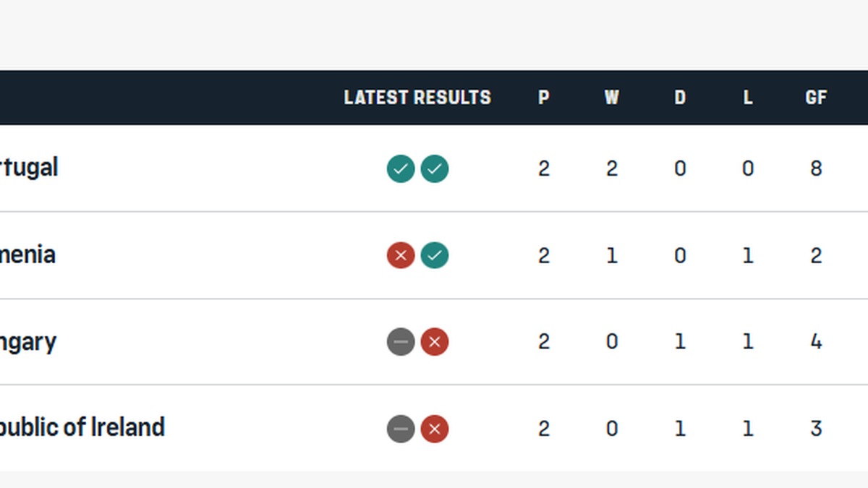This screenshot has width=868, height=488.
Task: Open the Portugal team link
Action: (x=27, y=168)
